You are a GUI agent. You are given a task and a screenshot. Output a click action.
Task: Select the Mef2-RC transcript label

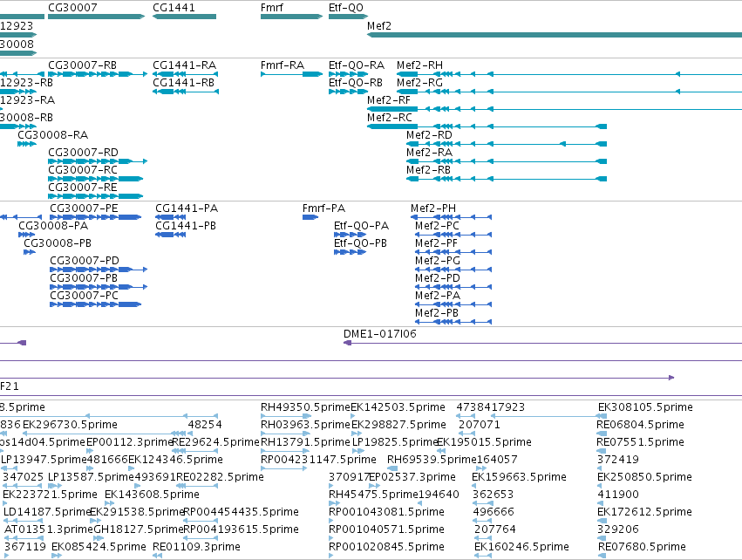click(x=390, y=118)
